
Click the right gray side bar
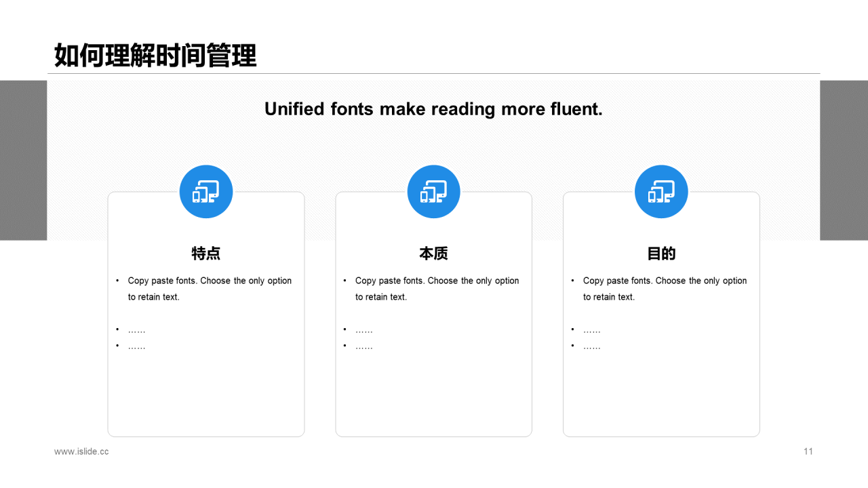coord(844,159)
